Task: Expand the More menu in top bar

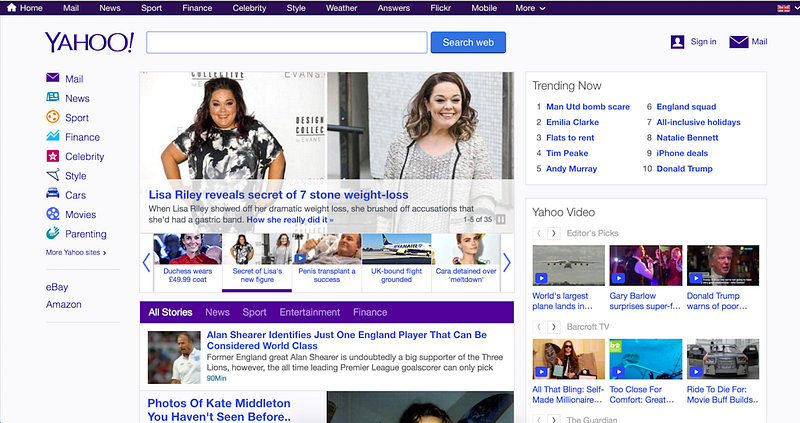Action: click(530, 8)
